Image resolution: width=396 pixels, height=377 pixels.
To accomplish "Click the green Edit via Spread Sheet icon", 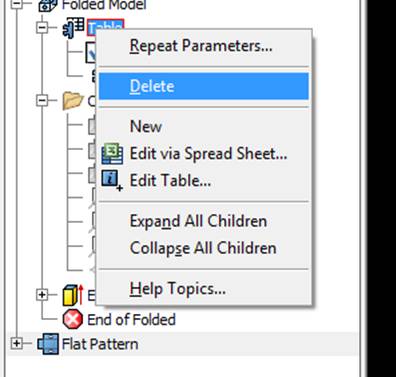I will point(112,154).
